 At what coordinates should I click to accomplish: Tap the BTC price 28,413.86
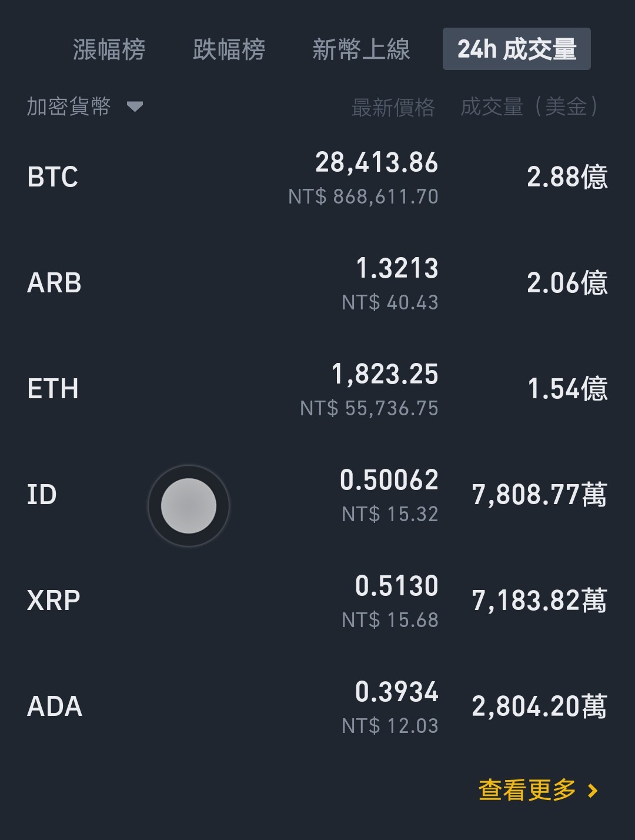coord(377,162)
